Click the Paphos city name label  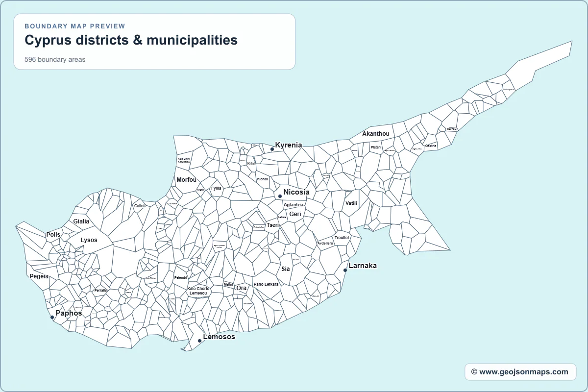[69, 313]
